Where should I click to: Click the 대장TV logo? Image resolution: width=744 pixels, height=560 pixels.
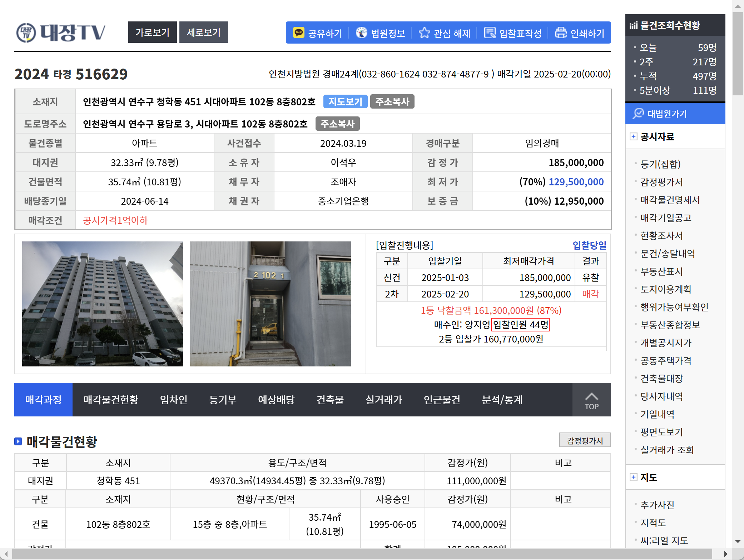point(61,32)
